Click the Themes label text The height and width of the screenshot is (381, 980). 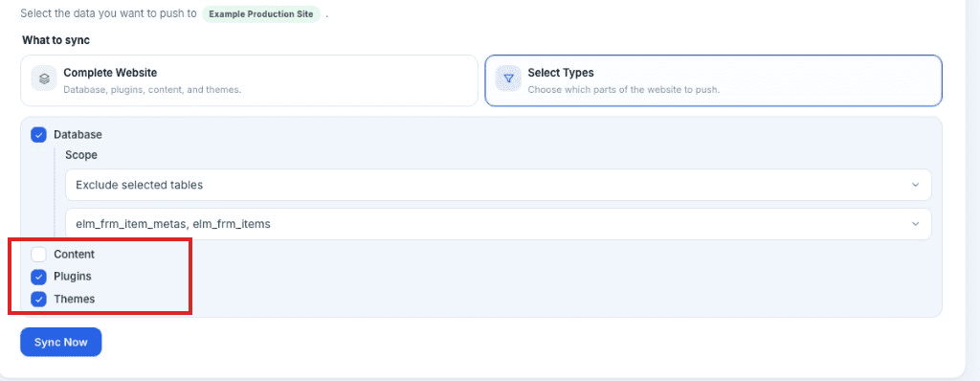pos(74,299)
